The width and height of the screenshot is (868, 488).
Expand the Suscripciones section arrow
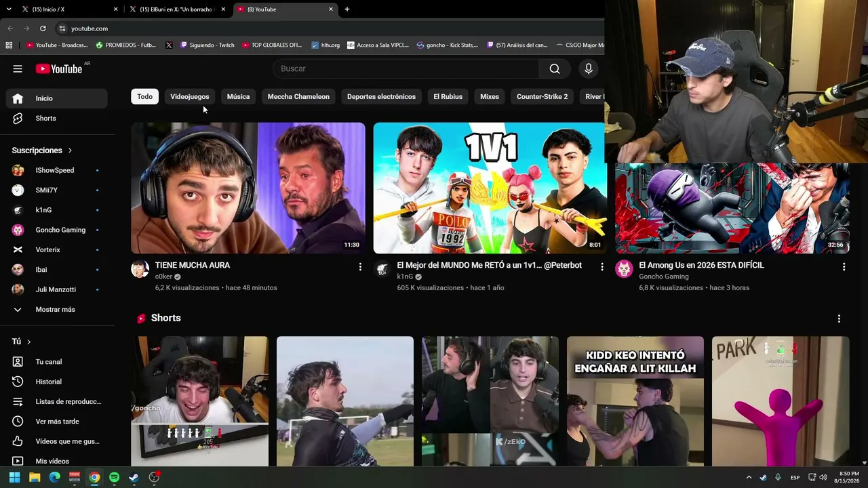pos(70,150)
